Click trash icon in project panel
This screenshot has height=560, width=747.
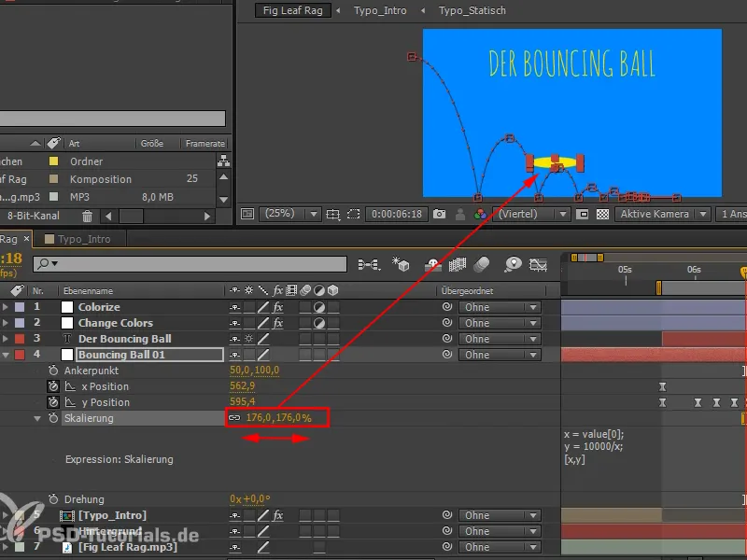tap(87, 216)
